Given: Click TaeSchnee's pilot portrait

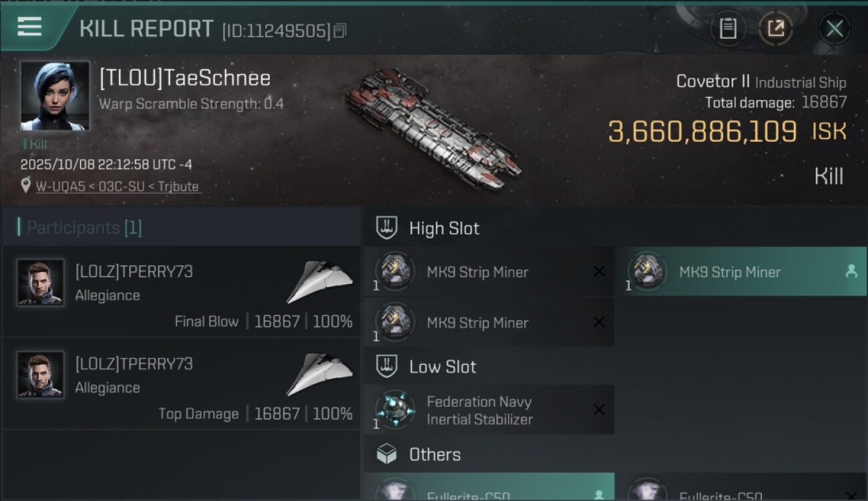Looking at the screenshot, I should (x=55, y=96).
